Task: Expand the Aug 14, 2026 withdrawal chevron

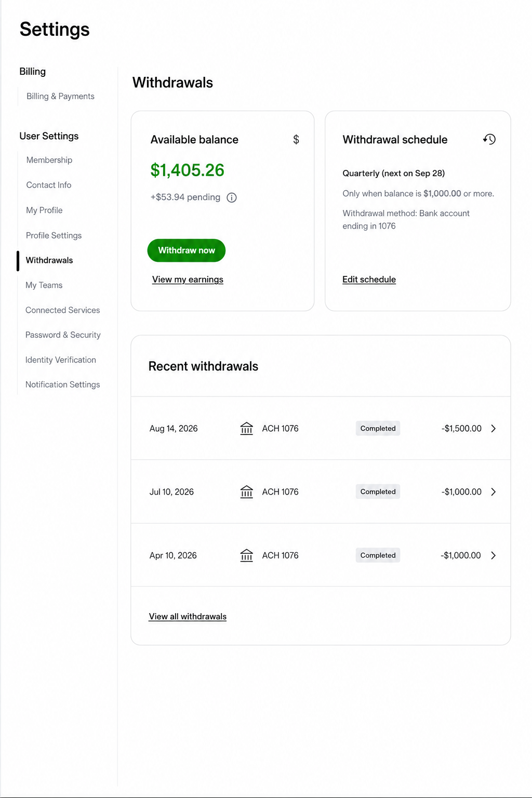Action: pos(494,428)
